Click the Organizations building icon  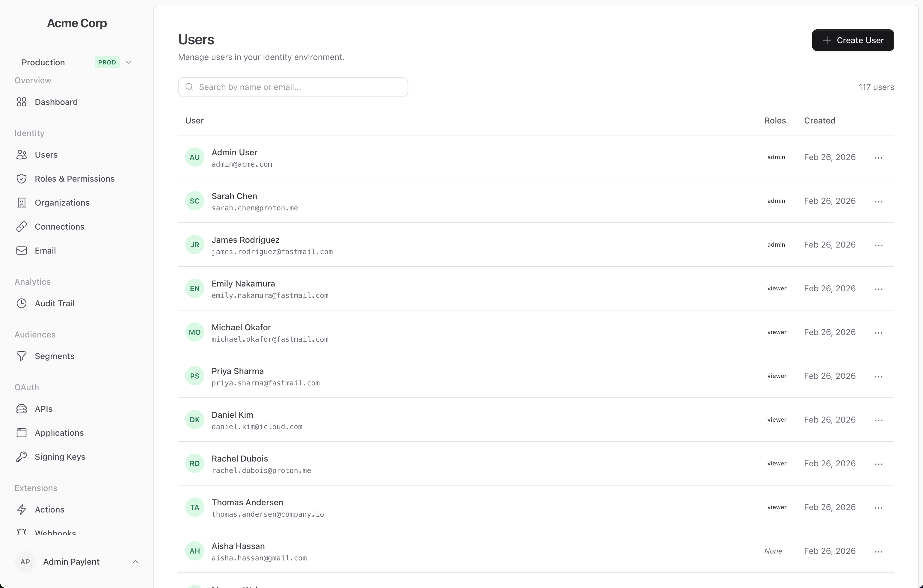[x=22, y=202]
